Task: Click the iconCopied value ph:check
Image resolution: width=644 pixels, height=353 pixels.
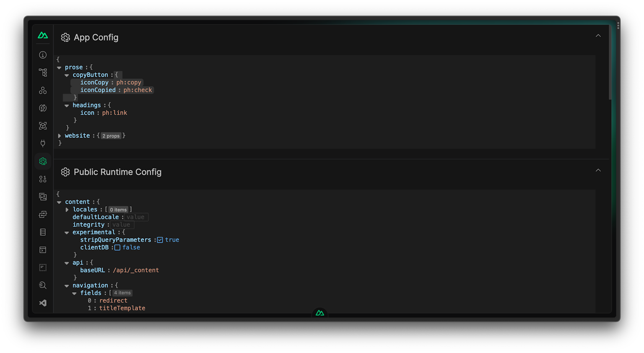Action: (x=138, y=90)
